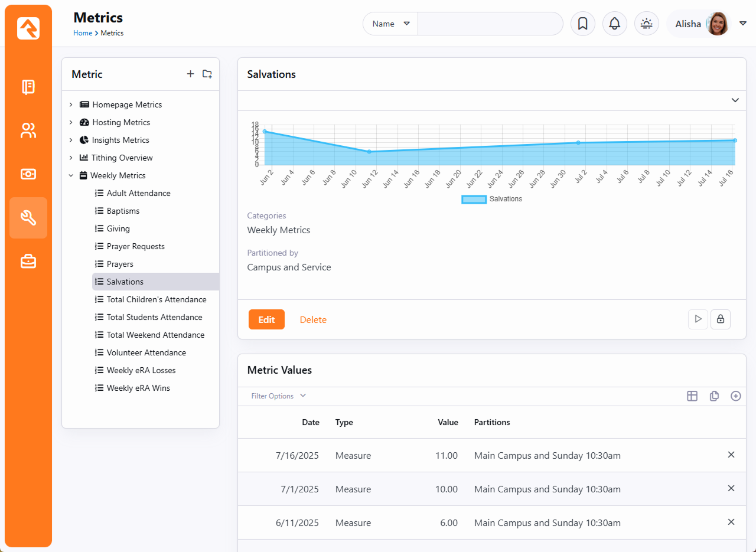
Task: Open the People section in sidebar
Action: pos(28,130)
